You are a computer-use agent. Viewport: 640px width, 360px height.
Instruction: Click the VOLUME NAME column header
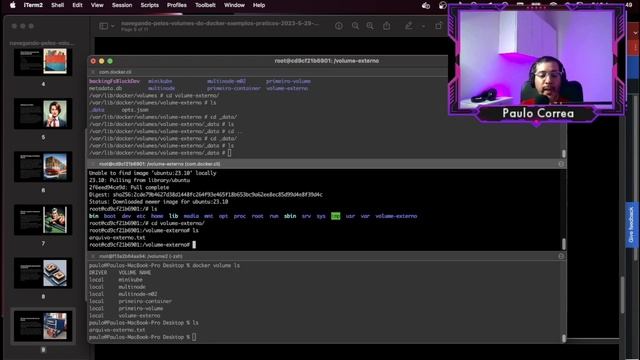pos(135,273)
